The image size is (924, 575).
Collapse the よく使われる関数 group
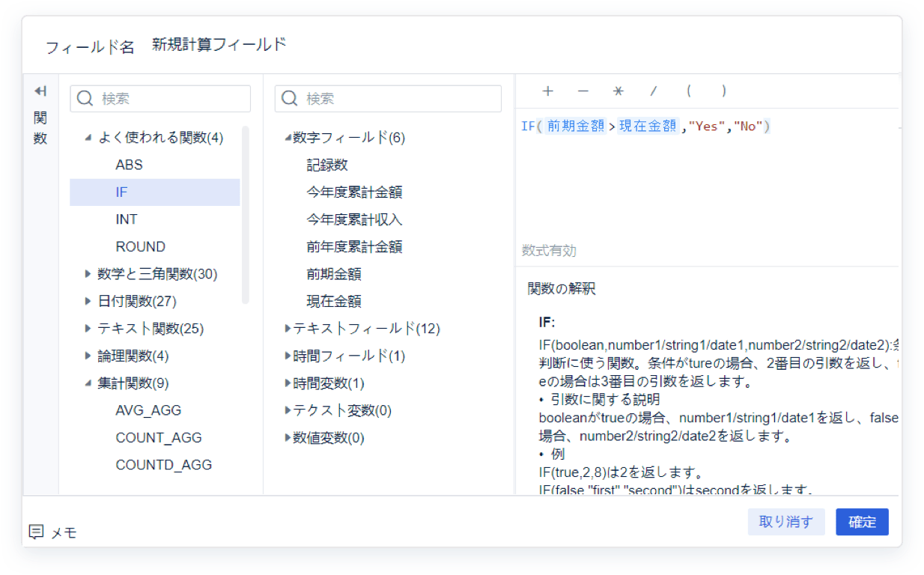point(88,138)
